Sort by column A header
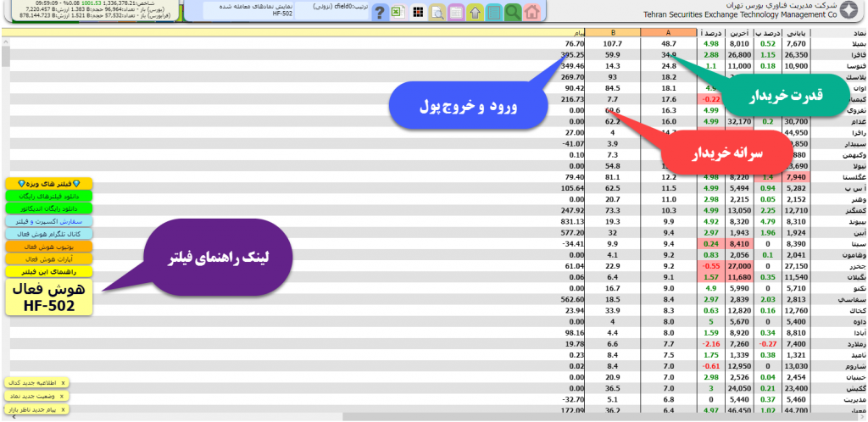 click(668, 33)
